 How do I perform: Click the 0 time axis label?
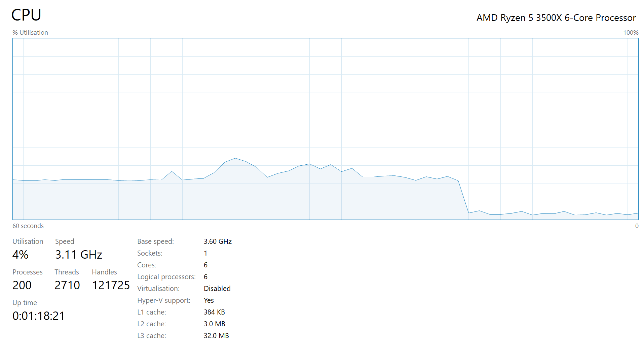pos(637,226)
